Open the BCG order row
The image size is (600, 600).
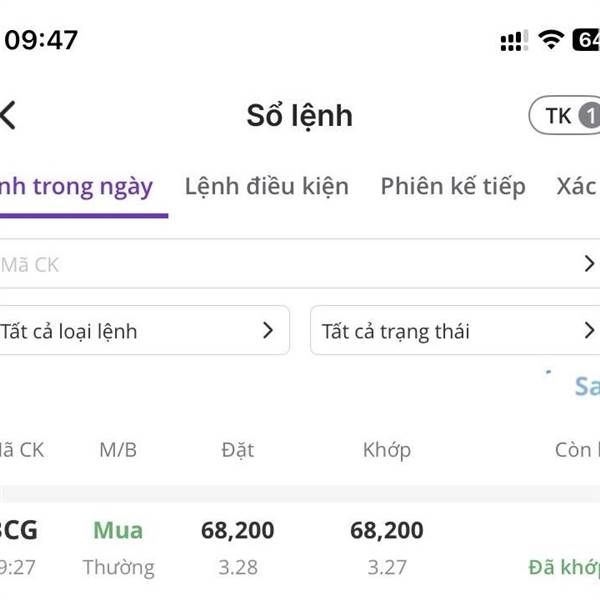tap(300, 548)
